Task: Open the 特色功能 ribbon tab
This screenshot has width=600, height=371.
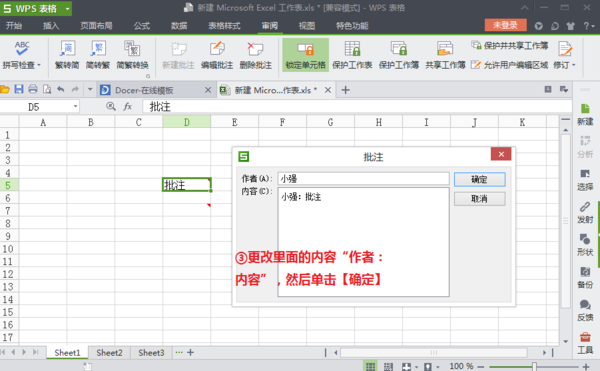Action: click(352, 26)
